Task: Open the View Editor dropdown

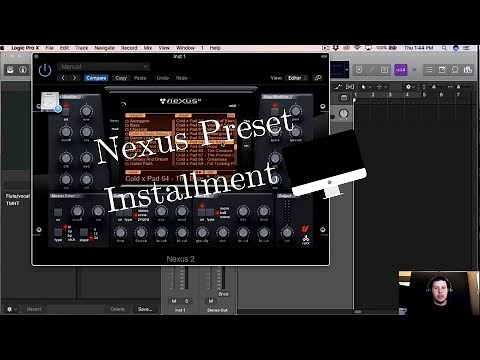Action: [297, 78]
